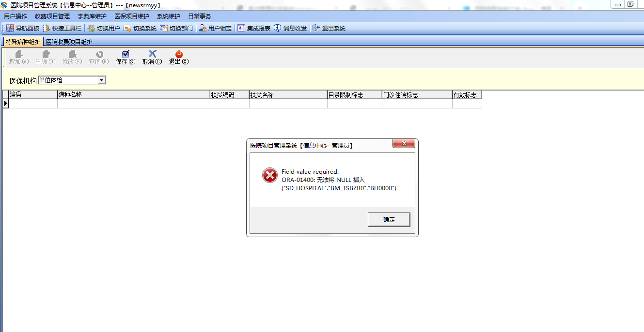The image size is (644, 332).
Task: Expand the 医保机构 dropdown arrow
Action: pos(102,80)
